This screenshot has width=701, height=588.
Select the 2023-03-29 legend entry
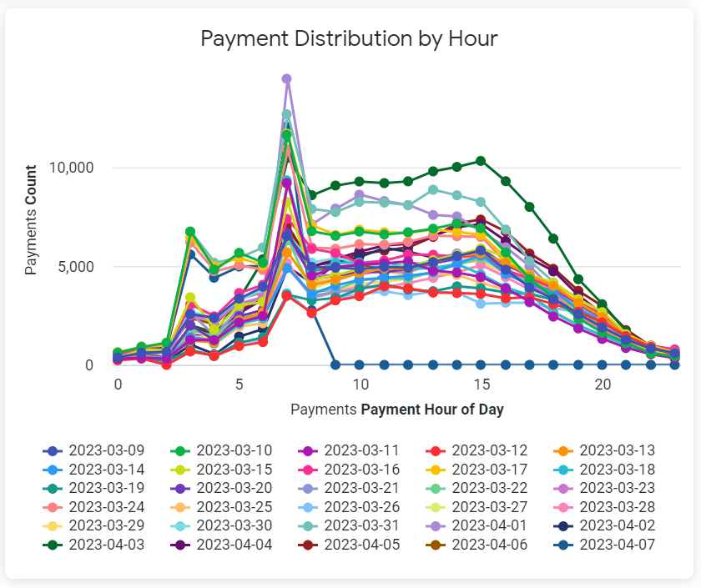93,525
